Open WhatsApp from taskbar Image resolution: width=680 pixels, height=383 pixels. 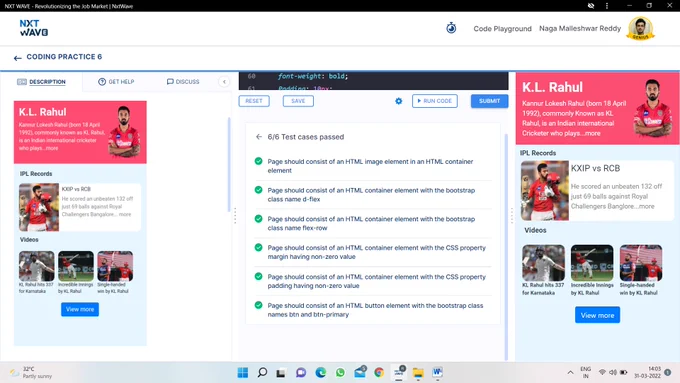[x=340, y=373]
